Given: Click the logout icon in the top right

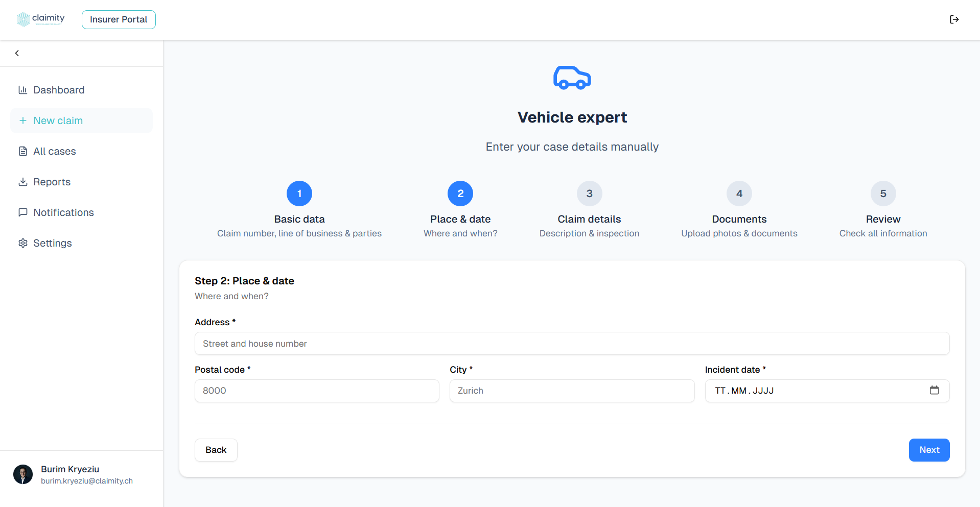Looking at the screenshot, I should [x=954, y=19].
